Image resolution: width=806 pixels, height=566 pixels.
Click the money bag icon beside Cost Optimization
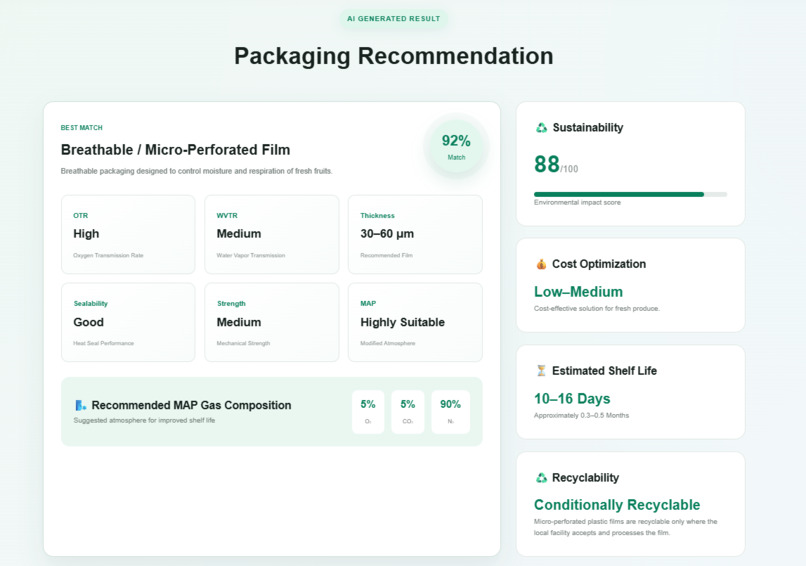pos(541,264)
